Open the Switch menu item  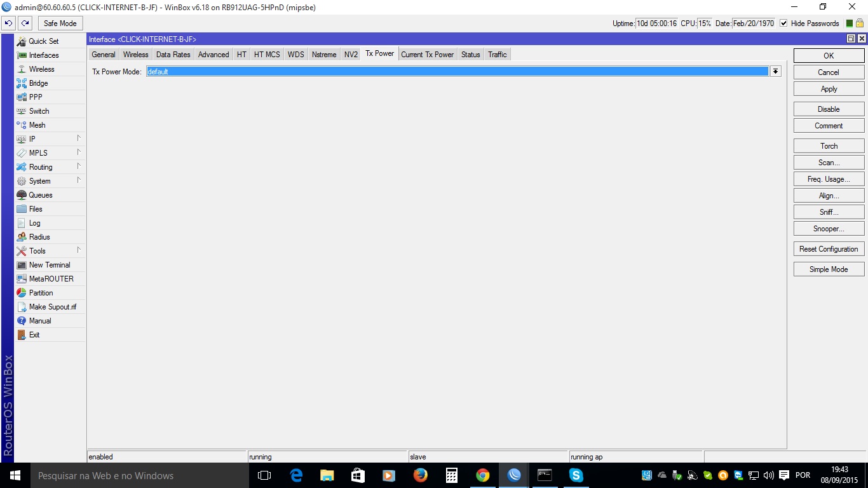click(x=50, y=111)
